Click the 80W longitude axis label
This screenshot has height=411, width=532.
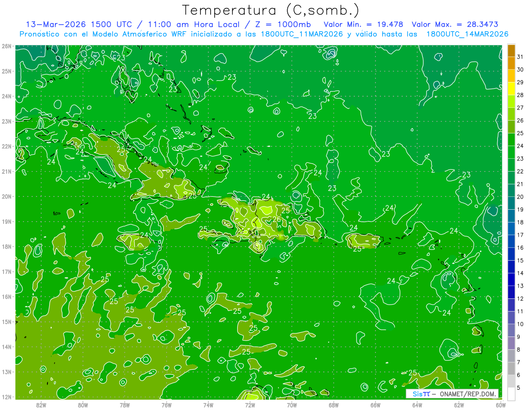point(83,405)
